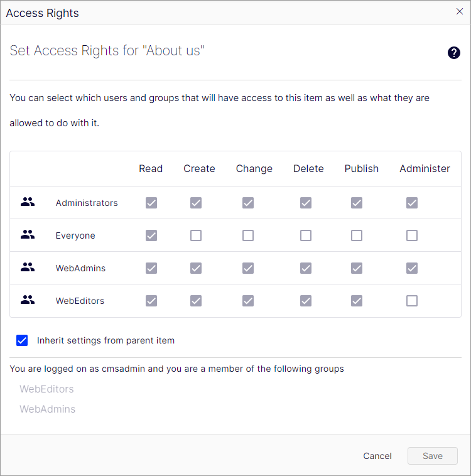Open the help question mark icon

453,53
